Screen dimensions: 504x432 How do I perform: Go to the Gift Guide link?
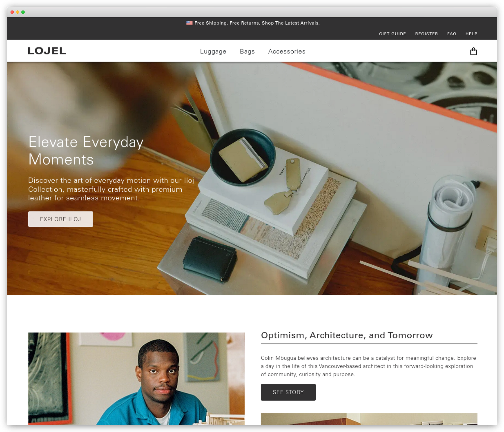[x=392, y=34]
